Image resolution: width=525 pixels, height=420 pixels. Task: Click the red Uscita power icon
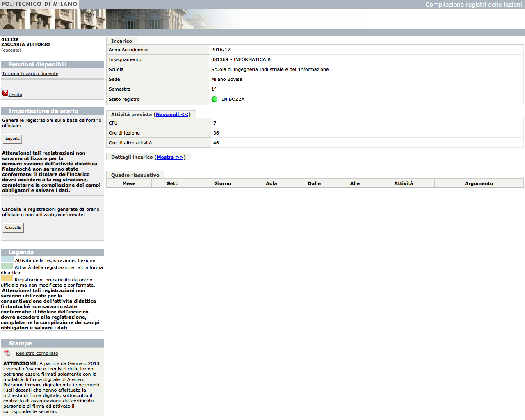pos(5,93)
